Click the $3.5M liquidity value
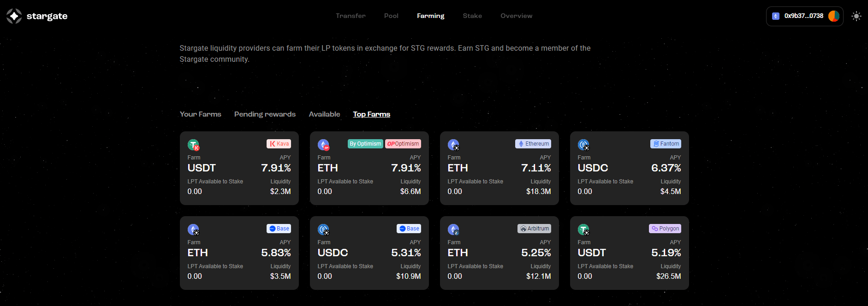868x306 pixels. point(280,276)
